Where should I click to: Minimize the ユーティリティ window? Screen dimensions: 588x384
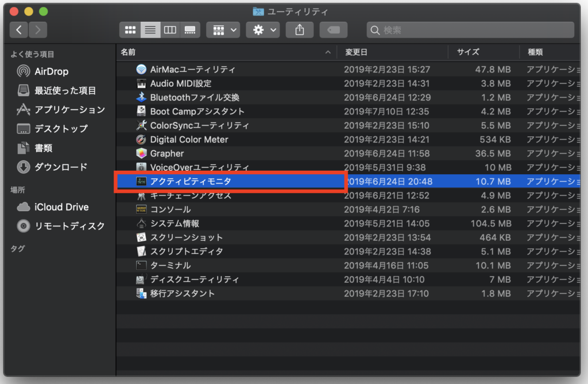tap(29, 11)
